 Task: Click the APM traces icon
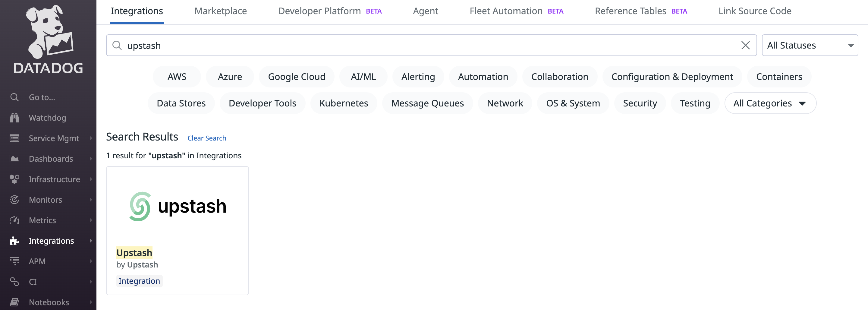14,261
